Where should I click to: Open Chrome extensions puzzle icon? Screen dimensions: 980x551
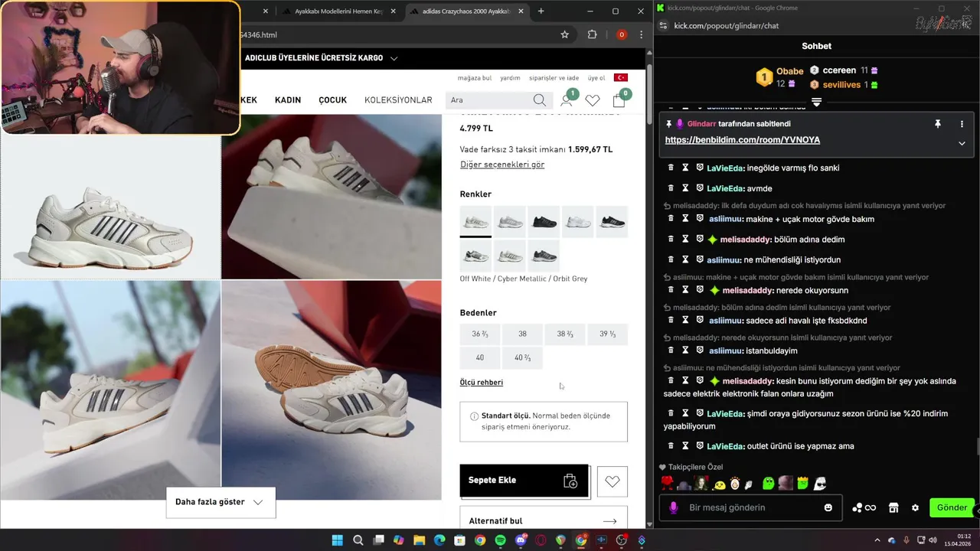[x=592, y=34]
